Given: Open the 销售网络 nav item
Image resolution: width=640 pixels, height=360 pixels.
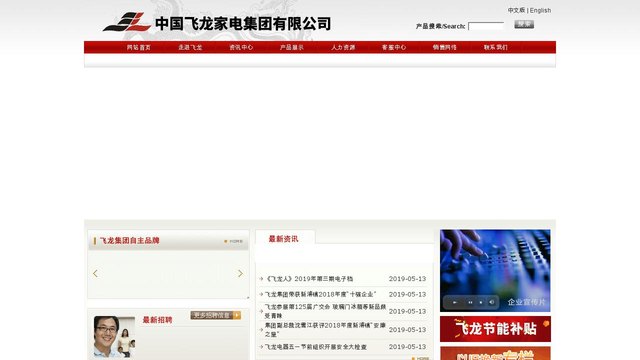Looking at the screenshot, I should pyautogui.click(x=445, y=47).
